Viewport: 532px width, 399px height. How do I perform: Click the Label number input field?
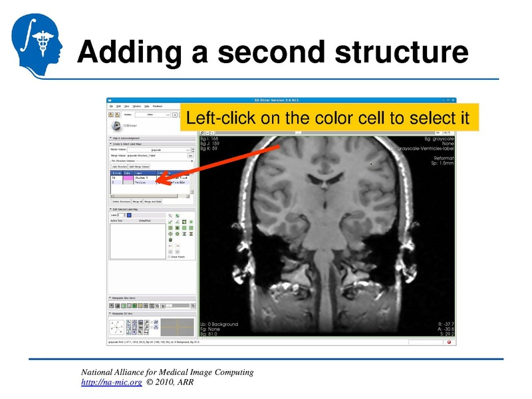[x=119, y=214]
